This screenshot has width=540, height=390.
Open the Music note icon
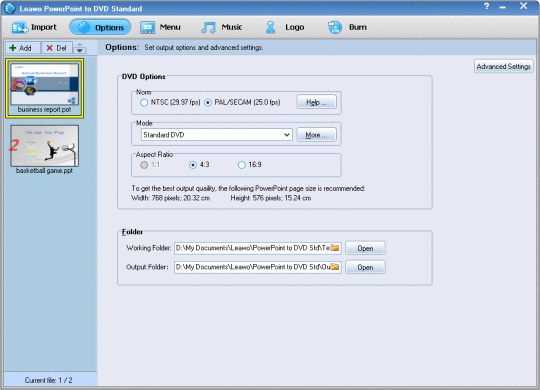[208, 27]
